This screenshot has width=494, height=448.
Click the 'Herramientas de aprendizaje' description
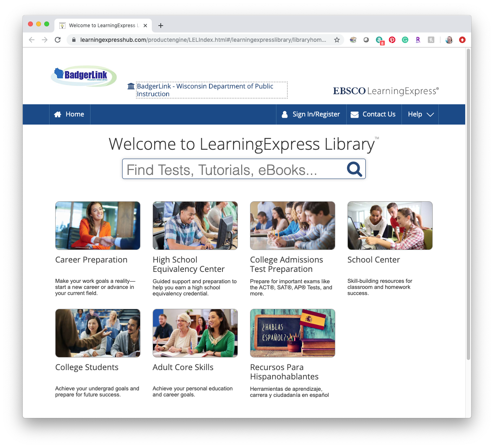[x=289, y=392]
